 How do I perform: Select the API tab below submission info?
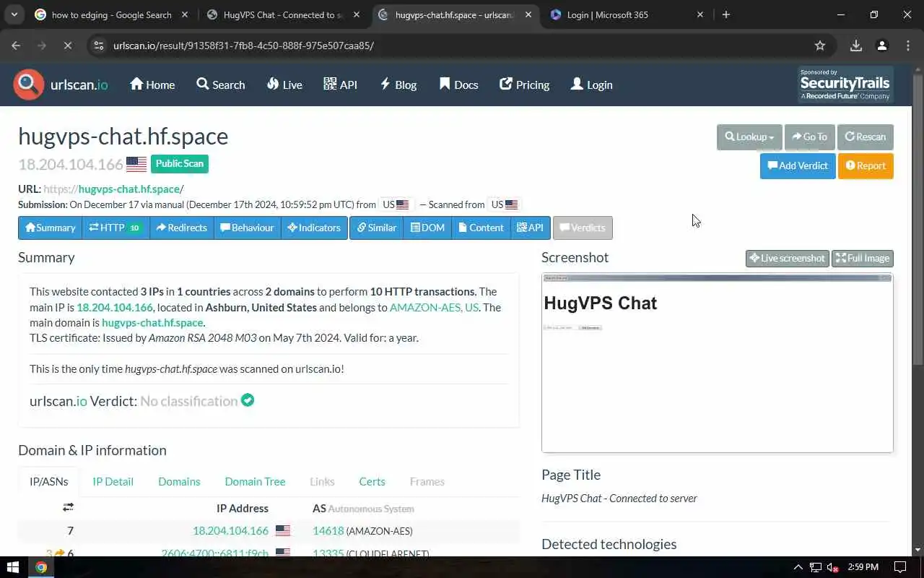531,228
